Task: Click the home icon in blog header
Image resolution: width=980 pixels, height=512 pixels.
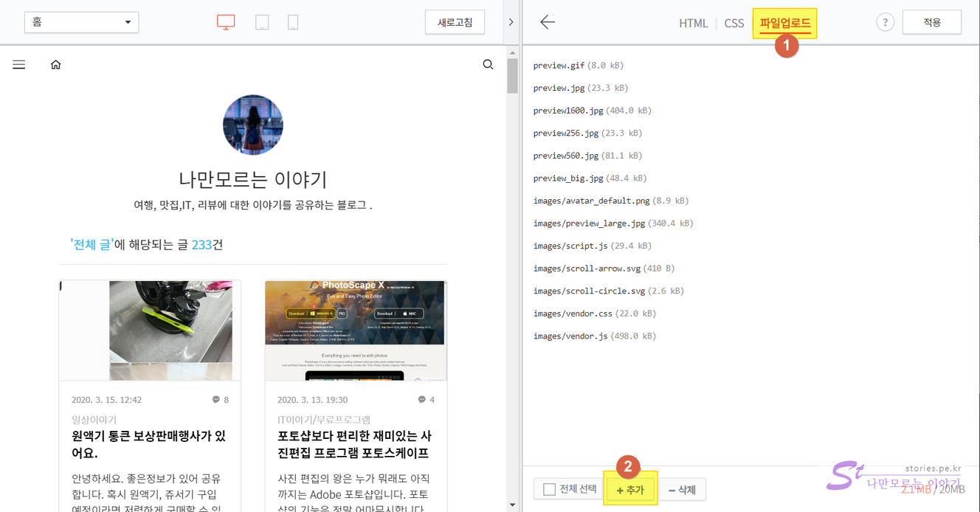Action: 55,65
